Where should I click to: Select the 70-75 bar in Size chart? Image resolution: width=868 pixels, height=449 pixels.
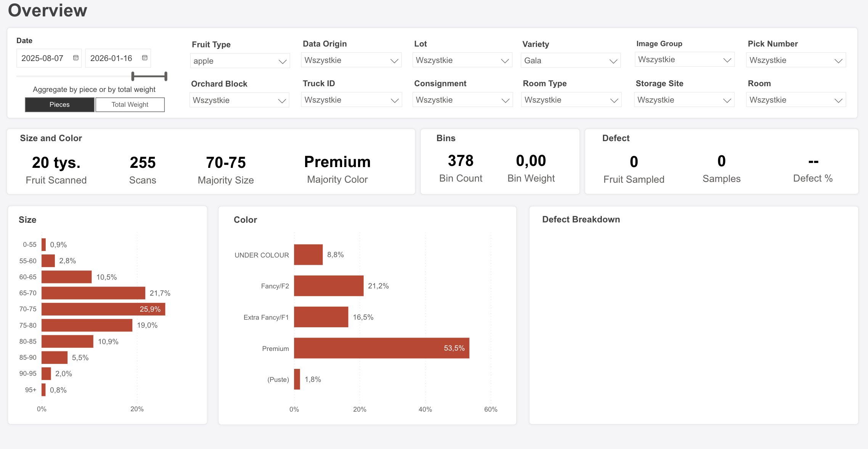[x=103, y=309]
